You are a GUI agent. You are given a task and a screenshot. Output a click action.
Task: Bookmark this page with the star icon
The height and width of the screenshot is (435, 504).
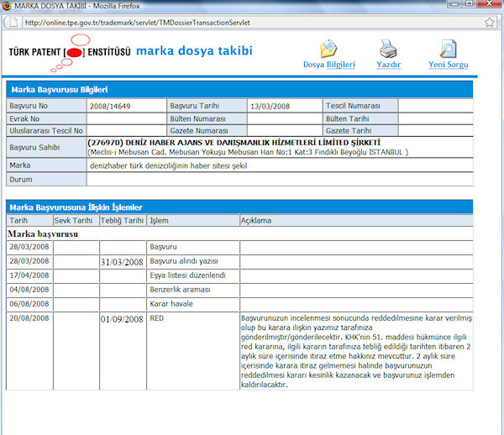pyautogui.click(x=490, y=23)
